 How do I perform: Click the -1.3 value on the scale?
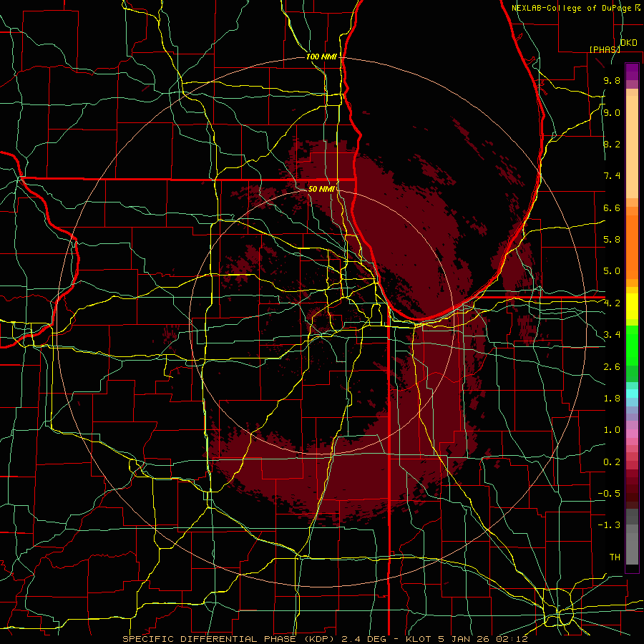609,525
